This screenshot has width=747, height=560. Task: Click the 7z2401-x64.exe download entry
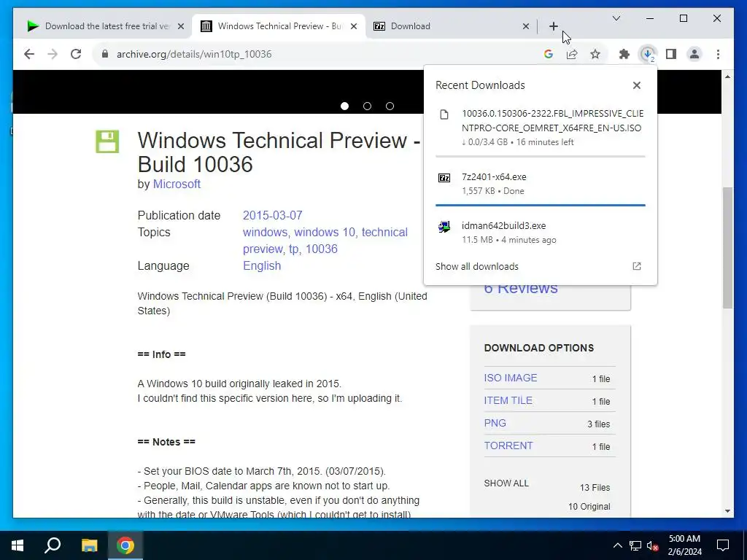click(x=541, y=184)
